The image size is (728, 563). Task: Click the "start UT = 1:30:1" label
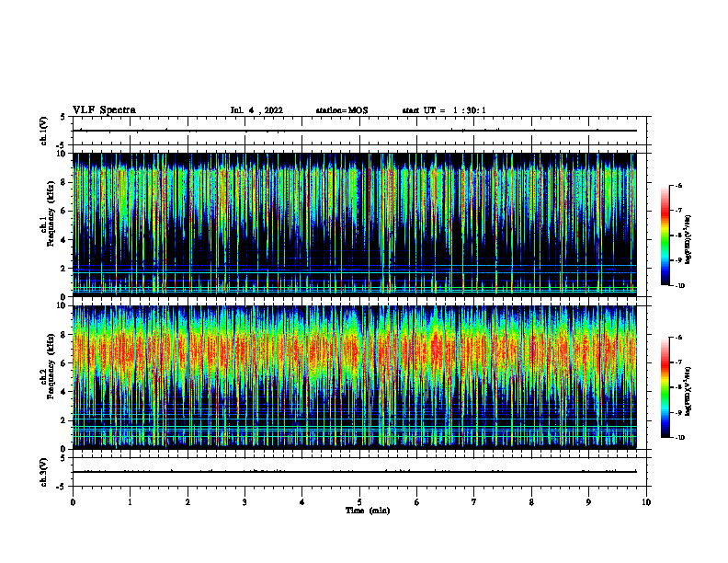444,110
